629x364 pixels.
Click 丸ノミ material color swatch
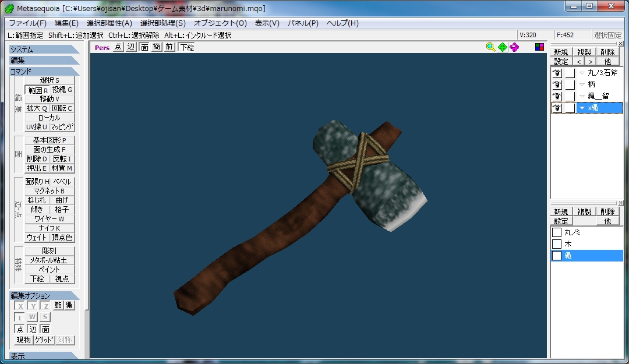557,232
